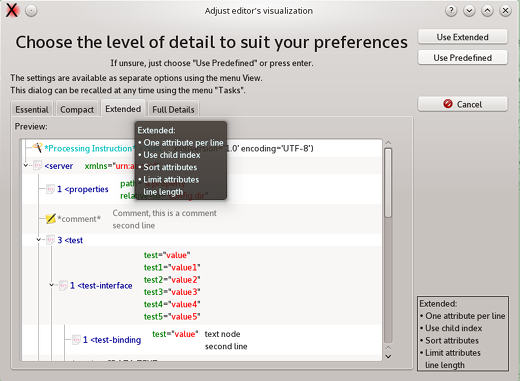Select the *comment* row label
Viewport: 520px width, 381px height.
[x=79, y=219]
